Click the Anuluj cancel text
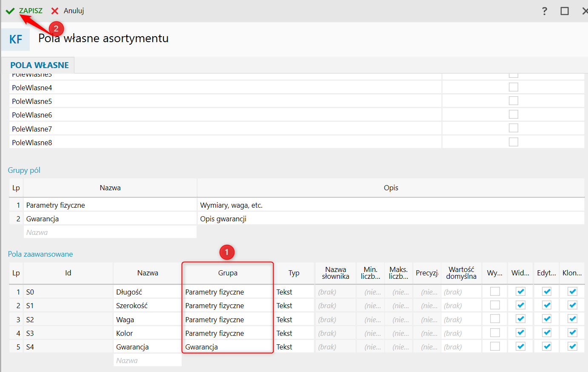This screenshot has height=372, width=588. point(74,11)
